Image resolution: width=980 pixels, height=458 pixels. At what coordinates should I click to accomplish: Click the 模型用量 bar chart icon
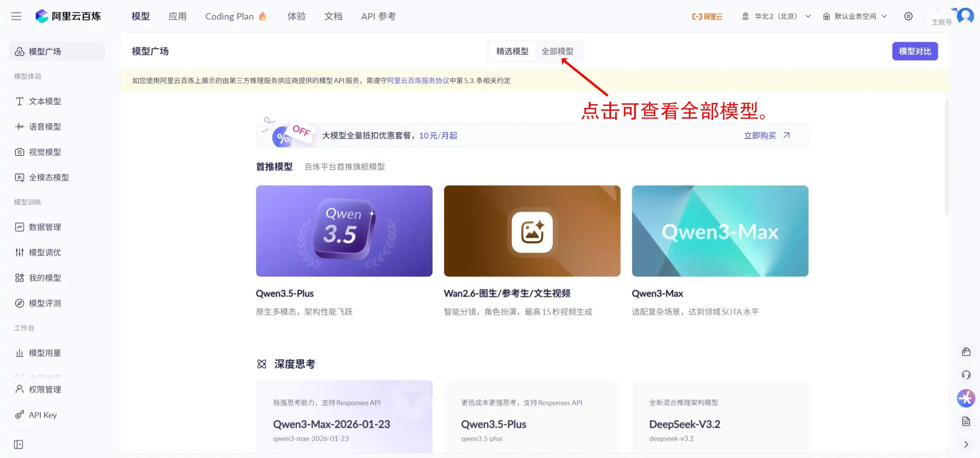tap(19, 353)
